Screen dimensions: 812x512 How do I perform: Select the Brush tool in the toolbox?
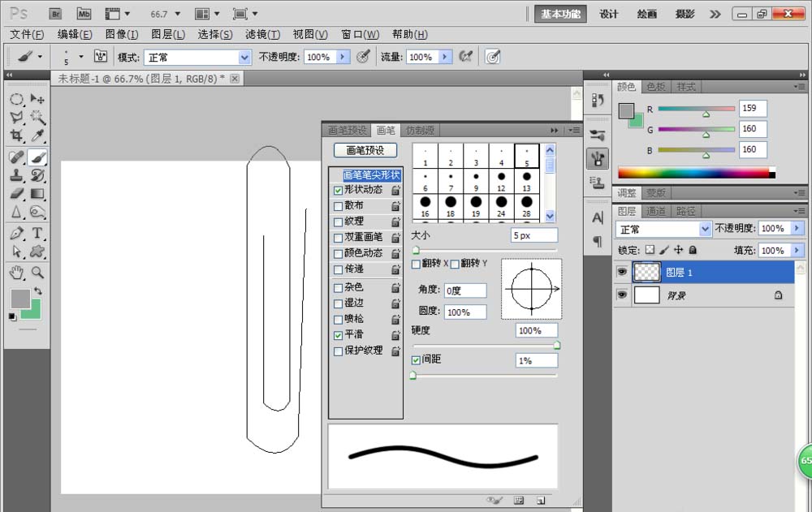pos(37,157)
